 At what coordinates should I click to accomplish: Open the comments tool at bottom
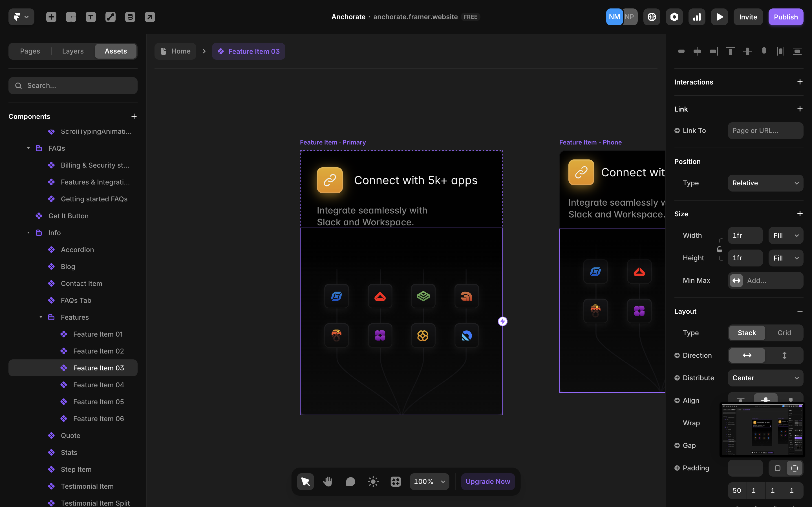tap(350, 481)
